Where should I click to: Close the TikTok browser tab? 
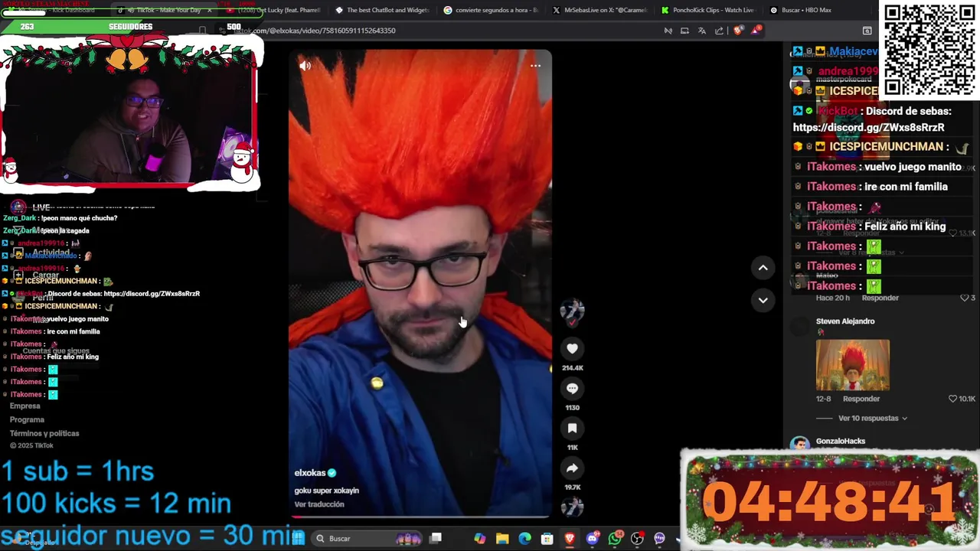point(209,10)
